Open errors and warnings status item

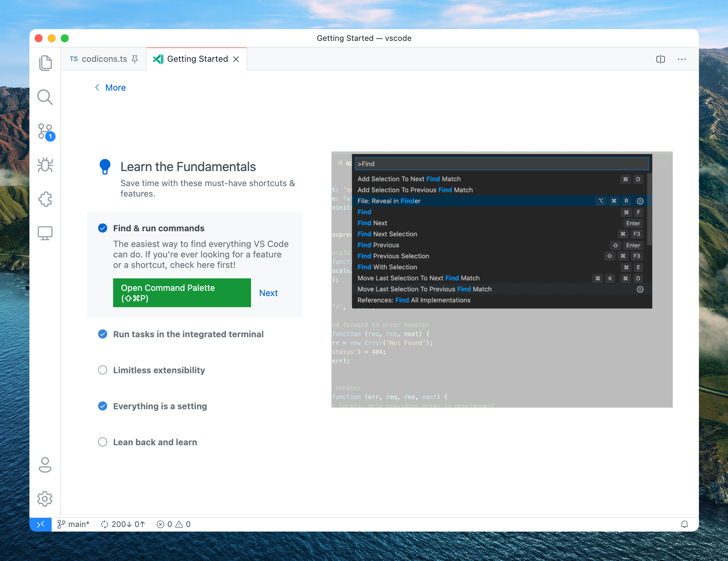(174, 524)
